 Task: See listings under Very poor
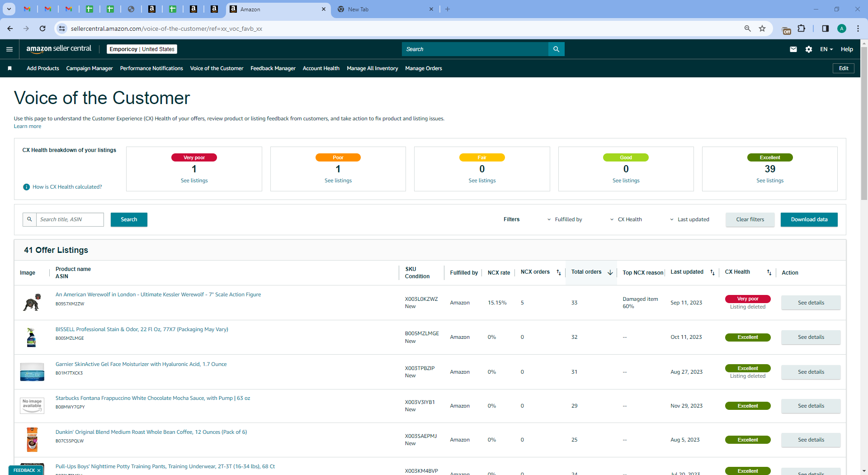[x=194, y=180]
